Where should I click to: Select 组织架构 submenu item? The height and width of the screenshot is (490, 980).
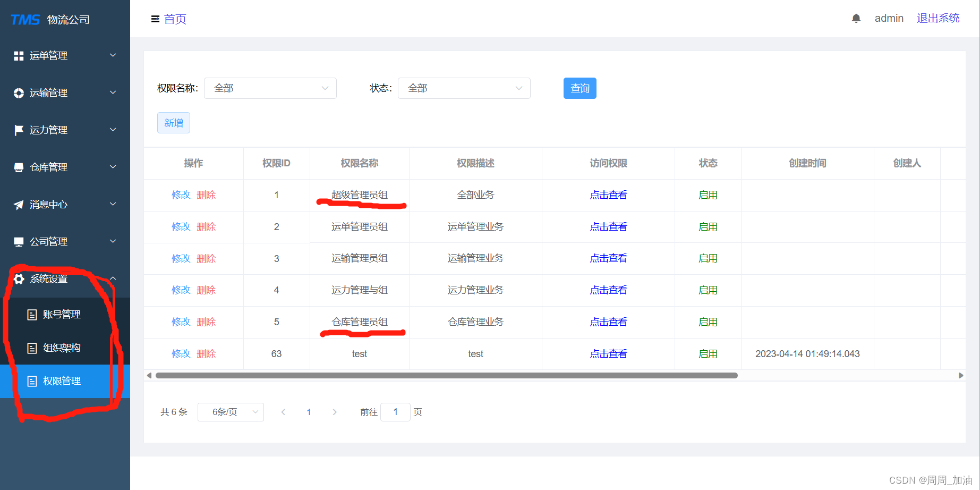tap(65, 348)
